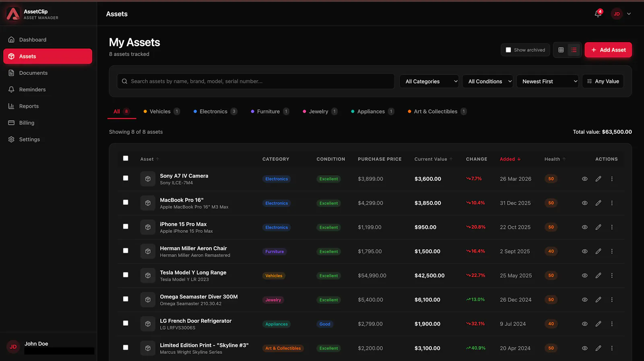View details of iPhone 15 Pro Max
644x361 pixels.
585,227
